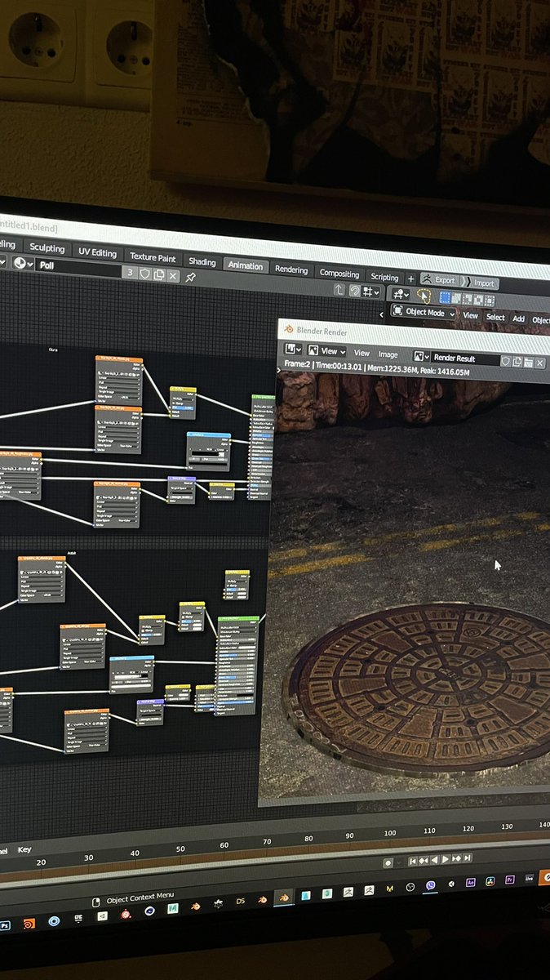Click new image icon beside Render Result

(x=517, y=362)
